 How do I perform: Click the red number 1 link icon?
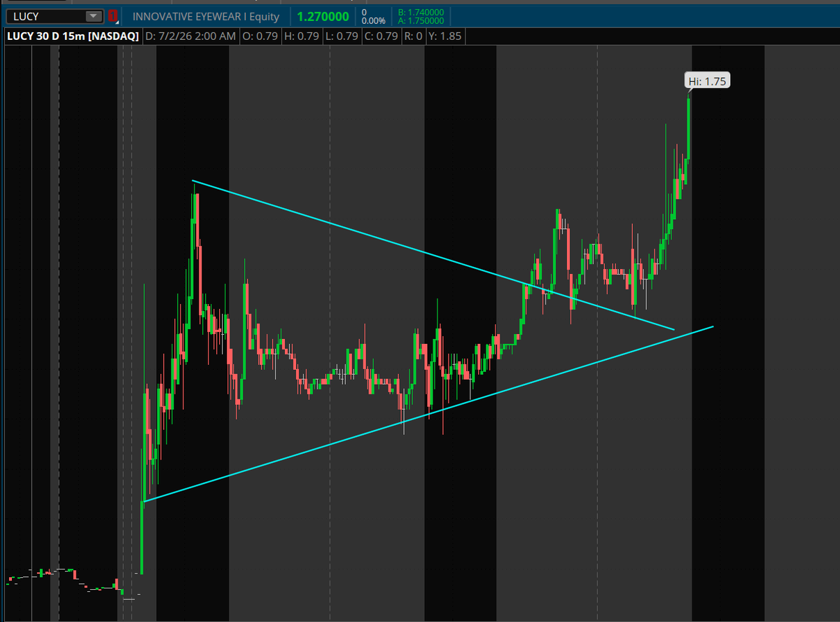113,16
